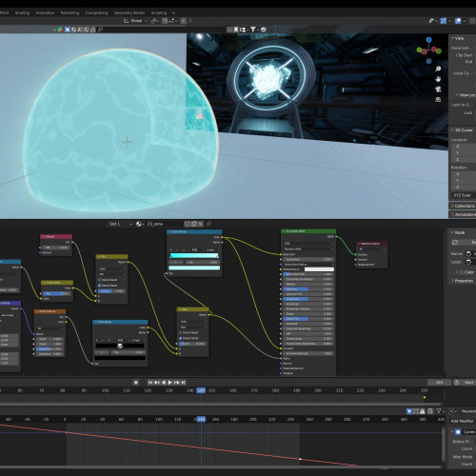Jump to the last frame button

click(184, 383)
